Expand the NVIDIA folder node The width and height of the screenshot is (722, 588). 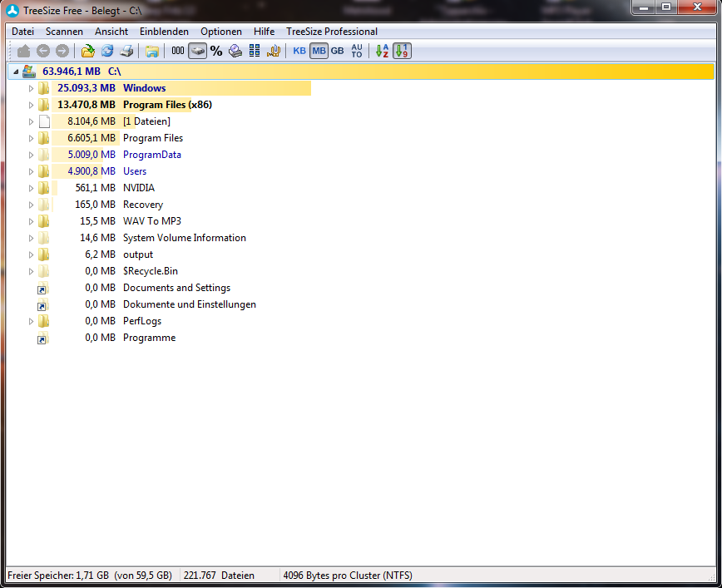tap(31, 188)
